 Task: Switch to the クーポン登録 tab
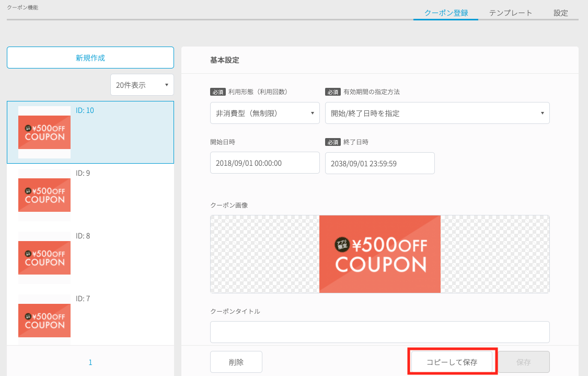tap(445, 13)
